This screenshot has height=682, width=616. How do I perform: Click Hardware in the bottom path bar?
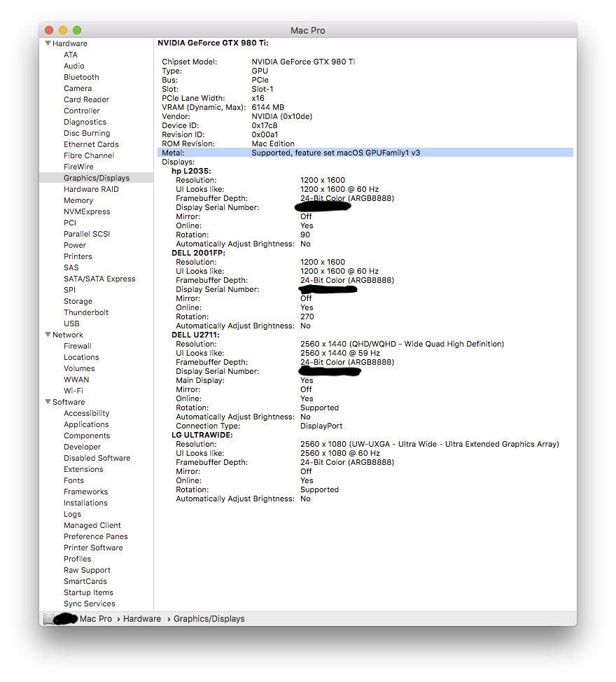(x=141, y=619)
